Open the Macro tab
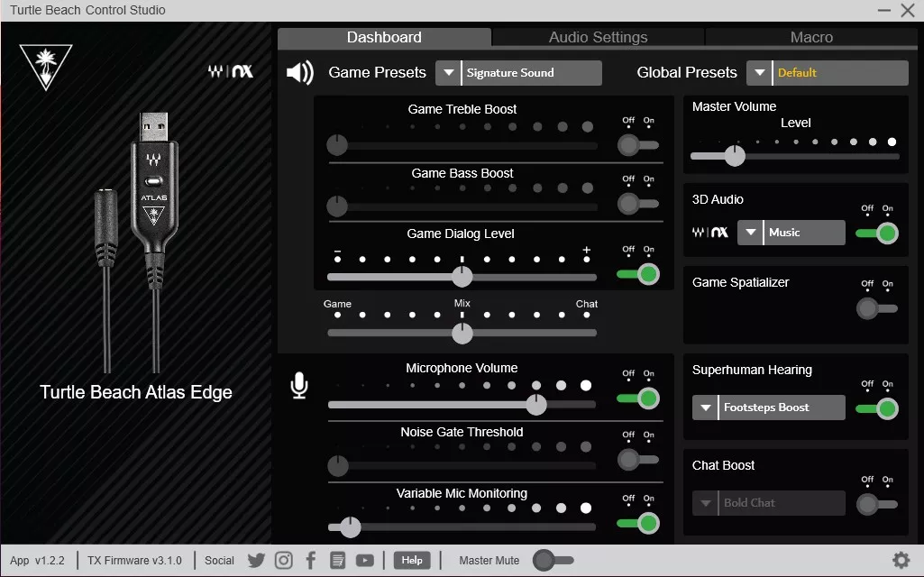 click(x=811, y=37)
